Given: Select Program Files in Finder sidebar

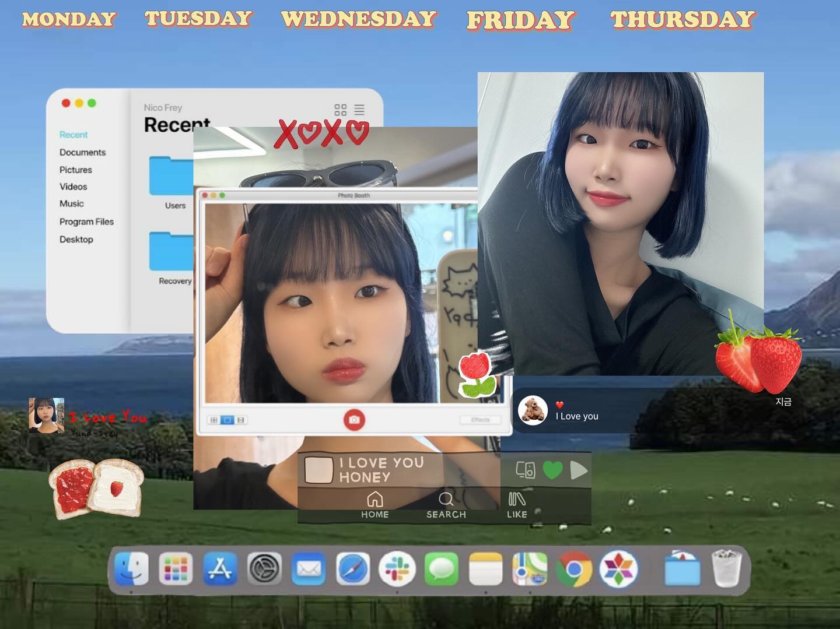Looking at the screenshot, I should click(x=86, y=222).
